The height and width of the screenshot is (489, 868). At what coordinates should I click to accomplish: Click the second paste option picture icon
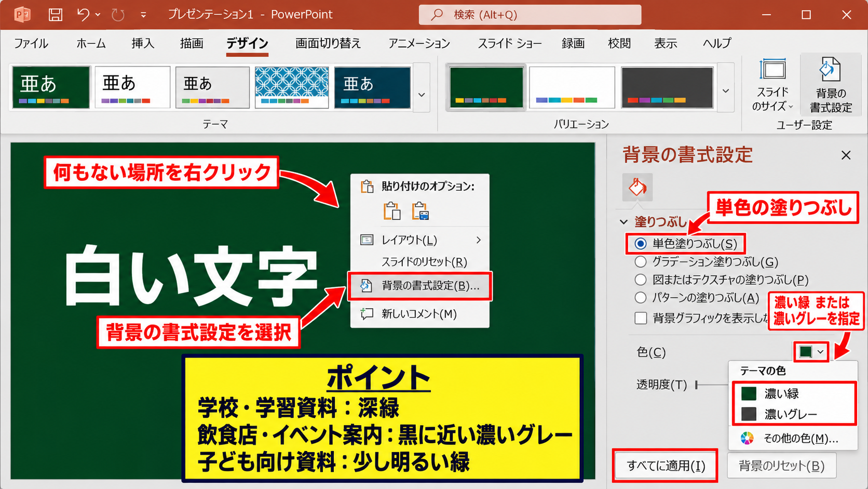[420, 211]
